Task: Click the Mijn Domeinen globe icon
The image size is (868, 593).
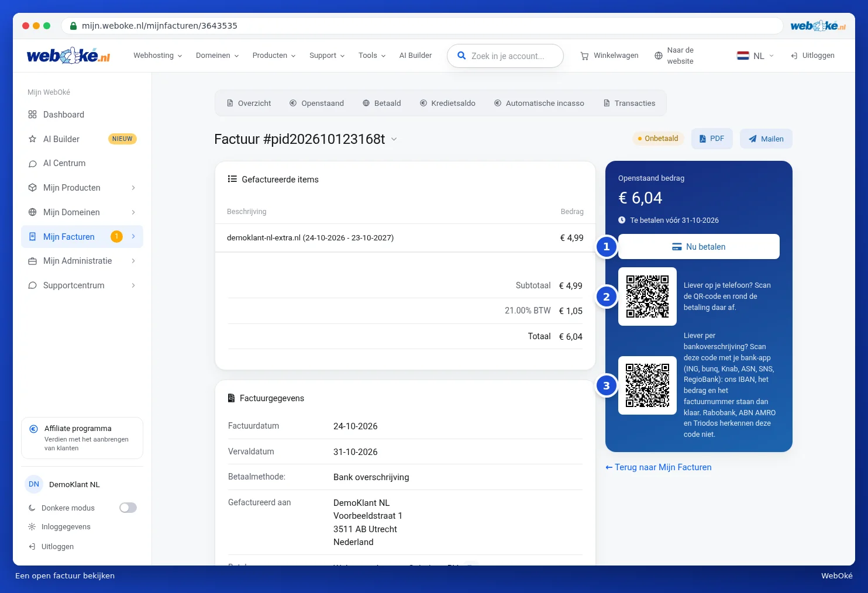Action: coord(33,212)
